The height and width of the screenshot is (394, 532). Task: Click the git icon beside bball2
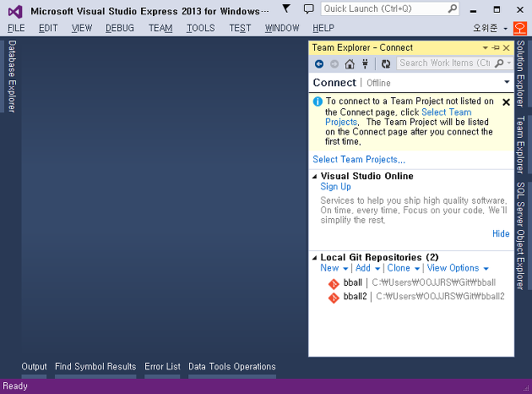click(x=334, y=298)
